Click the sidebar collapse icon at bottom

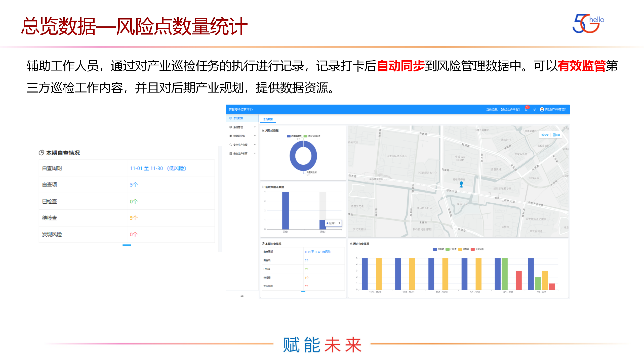click(242, 295)
